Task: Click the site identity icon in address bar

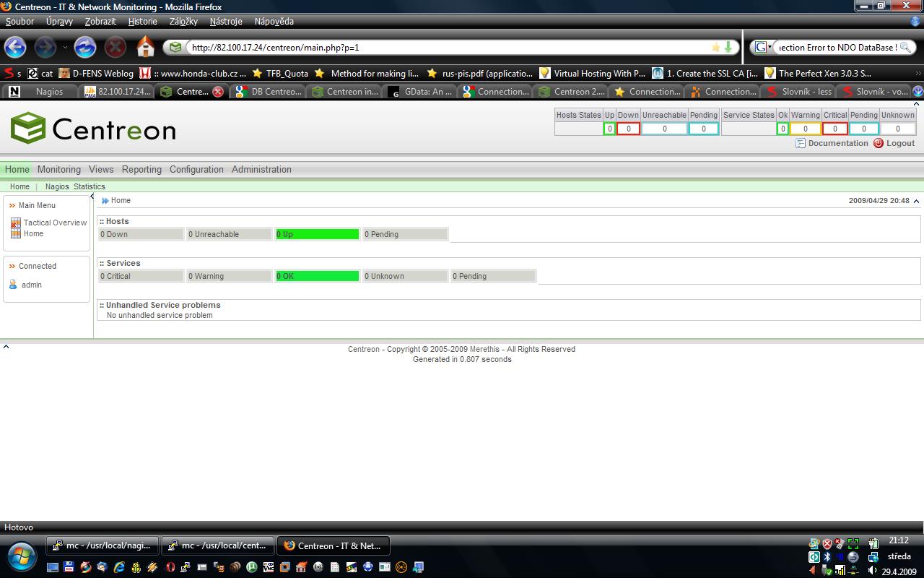Action: (x=175, y=48)
